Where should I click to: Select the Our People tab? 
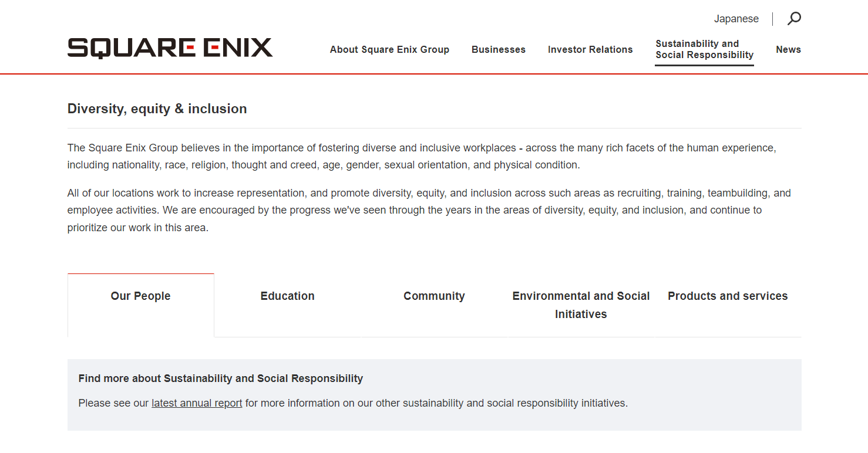coord(140,296)
